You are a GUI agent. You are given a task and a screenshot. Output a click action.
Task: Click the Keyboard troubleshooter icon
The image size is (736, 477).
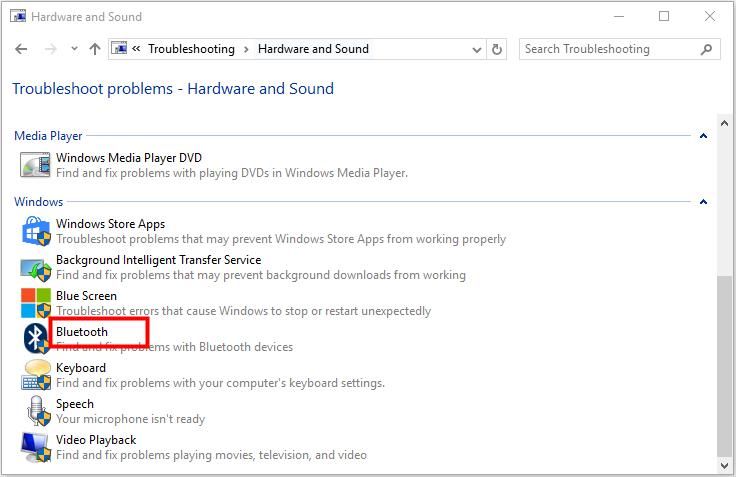pos(36,375)
